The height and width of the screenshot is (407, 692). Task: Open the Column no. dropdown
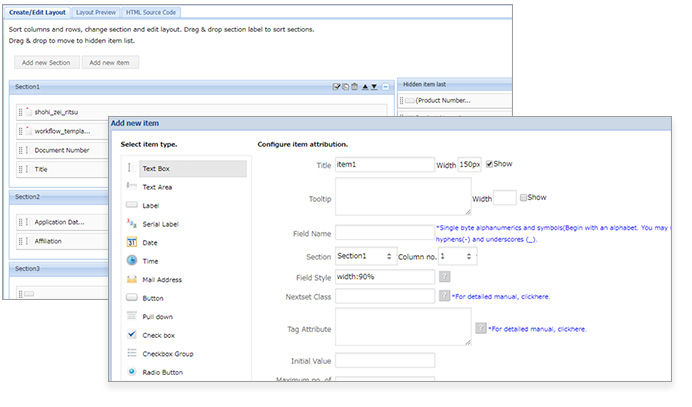tap(458, 256)
